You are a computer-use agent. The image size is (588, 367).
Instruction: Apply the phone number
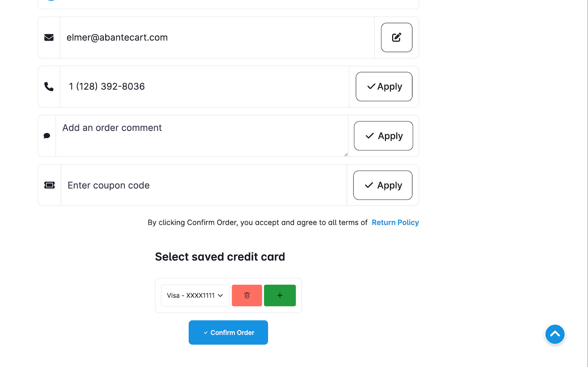[x=384, y=87]
